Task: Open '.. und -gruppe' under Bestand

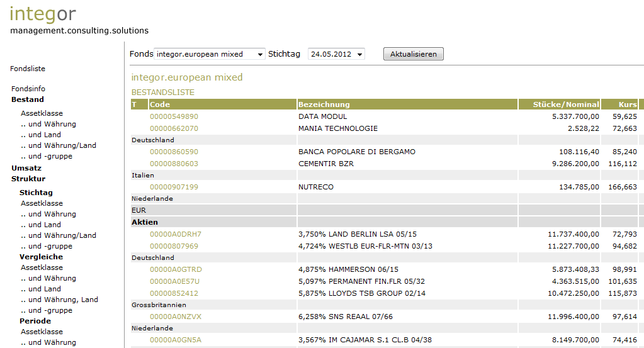Action: [47, 156]
